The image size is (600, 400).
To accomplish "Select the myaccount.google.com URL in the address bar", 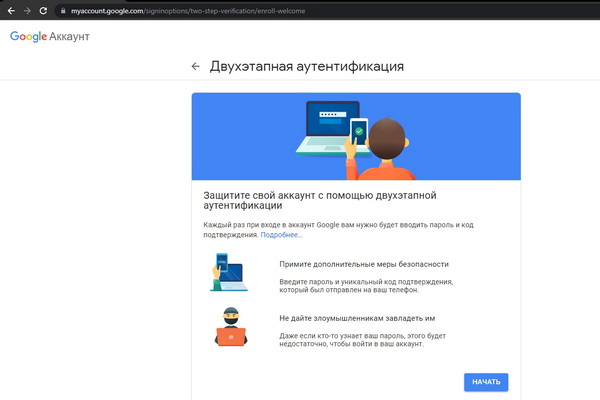I will point(188,11).
